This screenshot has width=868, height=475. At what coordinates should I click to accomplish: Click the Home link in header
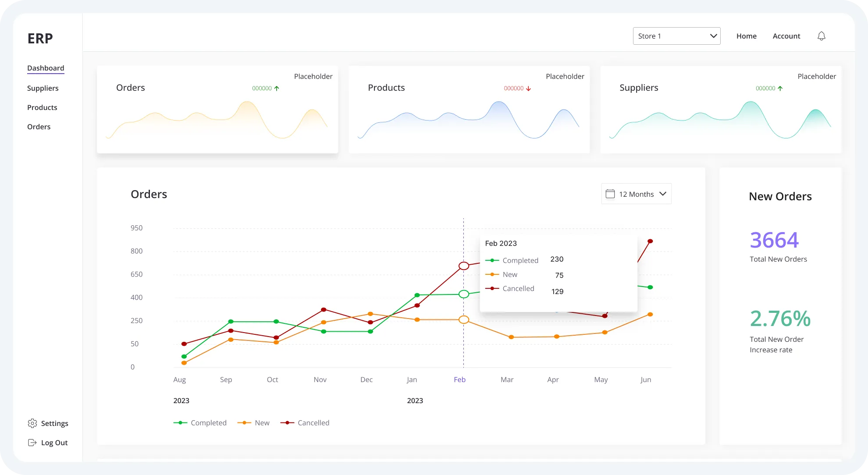point(746,36)
